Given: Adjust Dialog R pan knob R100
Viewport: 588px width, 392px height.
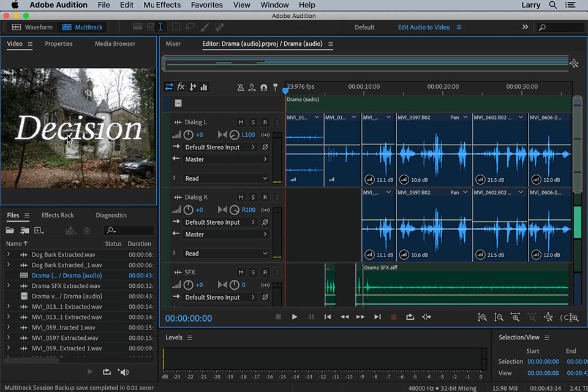Looking at the screenshot, I should tap(235, 210).
